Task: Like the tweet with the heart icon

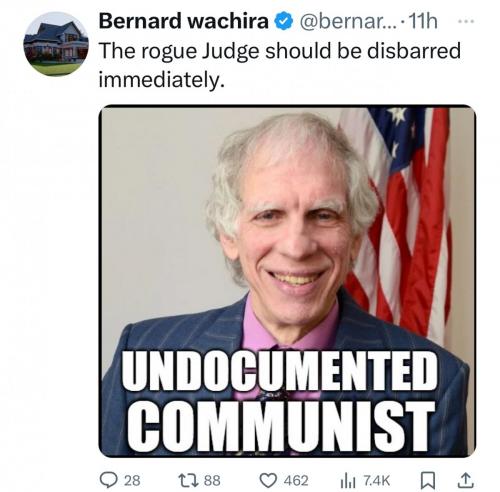Action: click(269, 480)
